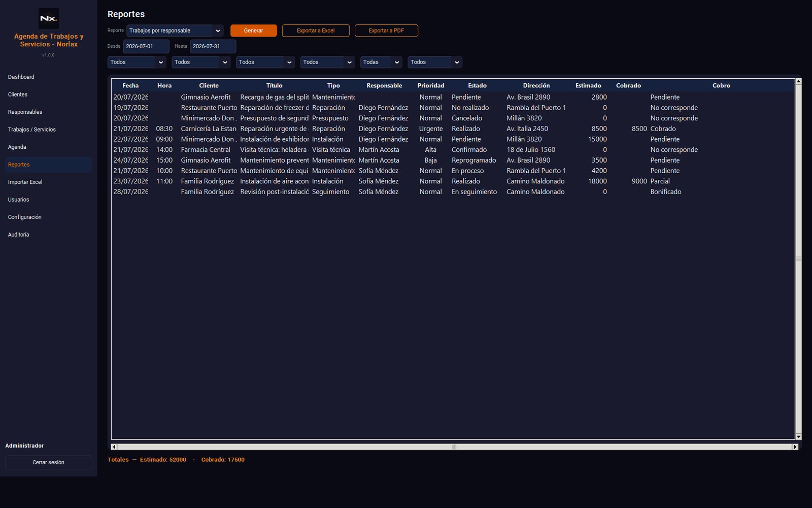The height and width of the screenshot is (508, 812).
Task: Click the vertical scrollbar down arrow
Action: (x=798, y=436)
